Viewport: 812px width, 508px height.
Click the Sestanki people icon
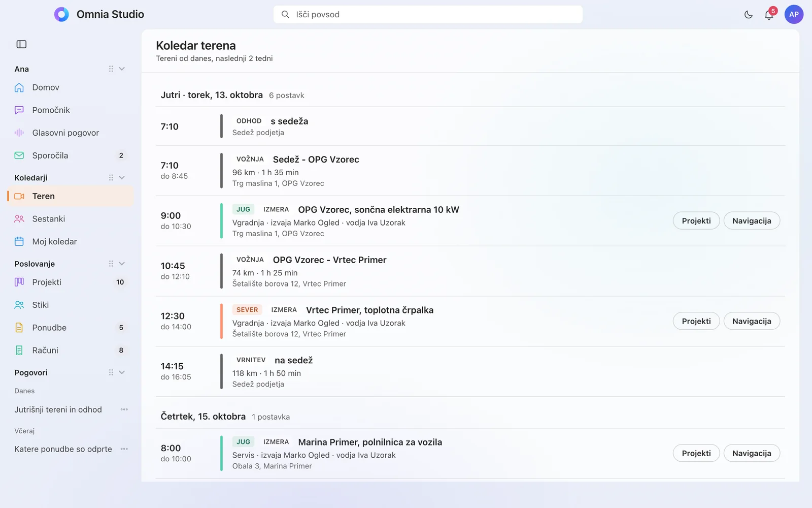coord(19,219)
